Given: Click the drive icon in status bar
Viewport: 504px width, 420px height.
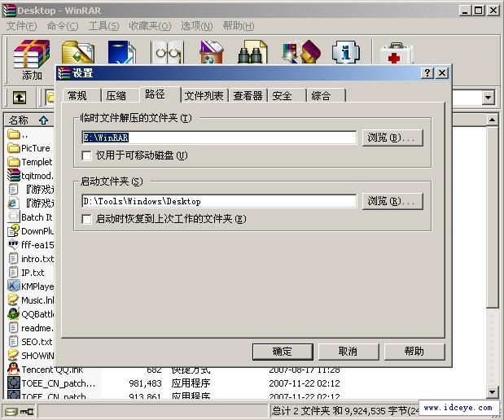Looking at the screenshot, I should 11,411.
